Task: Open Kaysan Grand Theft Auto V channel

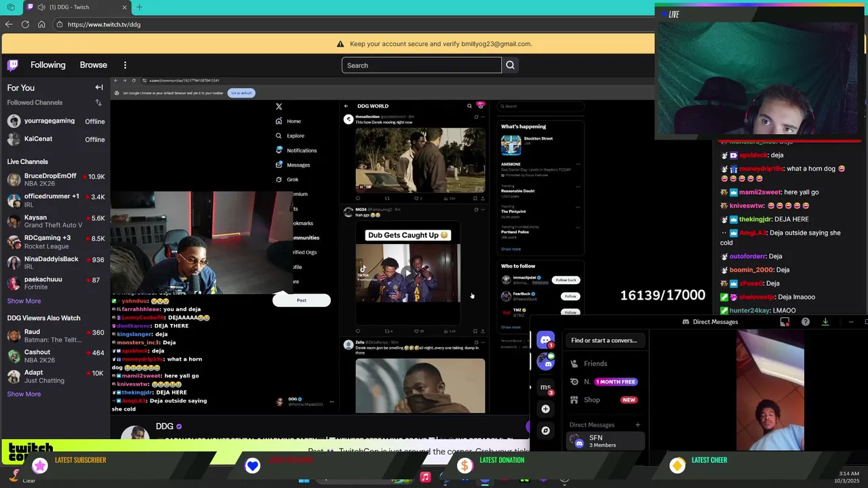Action: (x=56, y=221)
